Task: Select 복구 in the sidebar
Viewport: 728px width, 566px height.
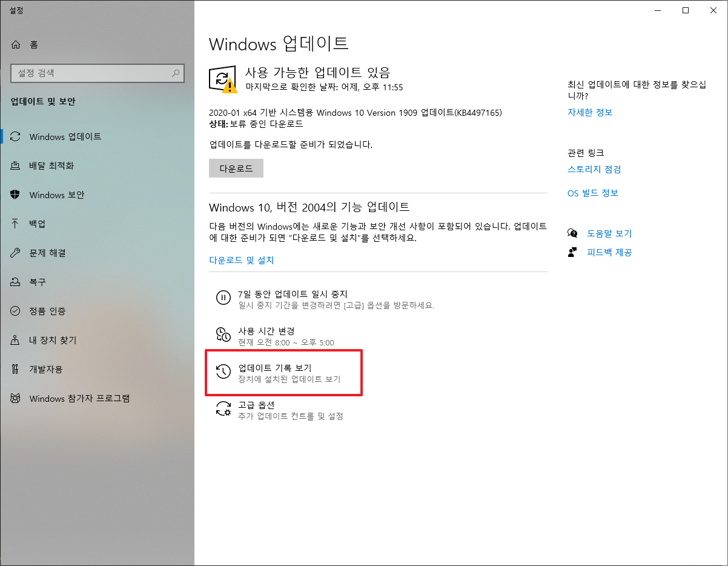Action: pyautogui.click(x=97, y=282)
